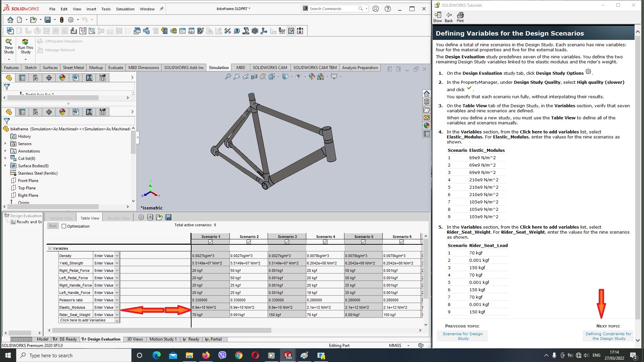
Task: Open Click here to add Variables dropdown
Action: click(117, 320)
